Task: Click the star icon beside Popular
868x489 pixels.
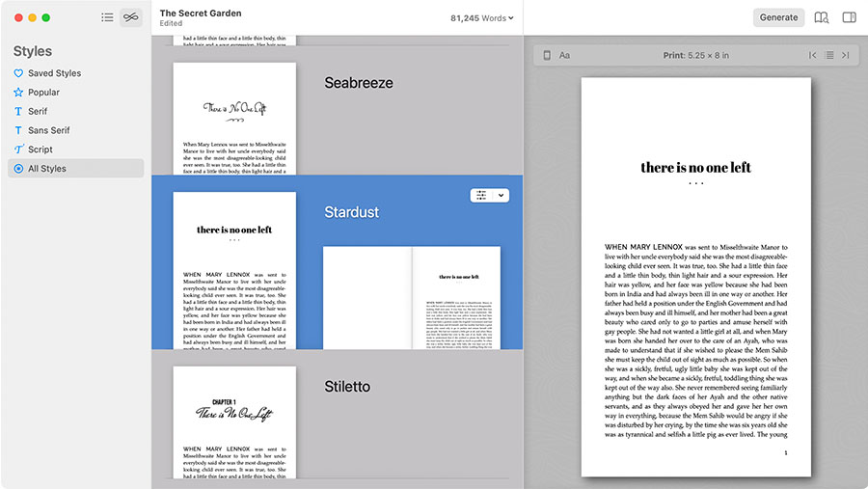Action: click(x=18, y=92)
